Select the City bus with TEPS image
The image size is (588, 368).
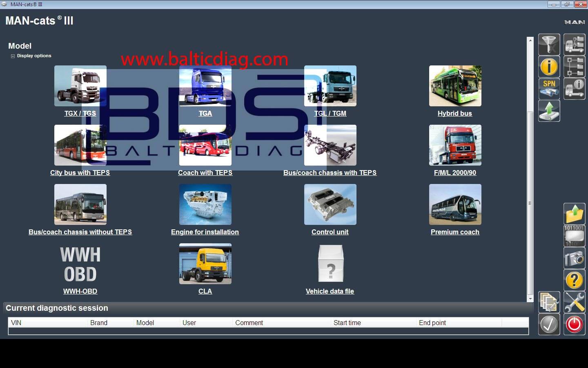click(x=80, y=145)
